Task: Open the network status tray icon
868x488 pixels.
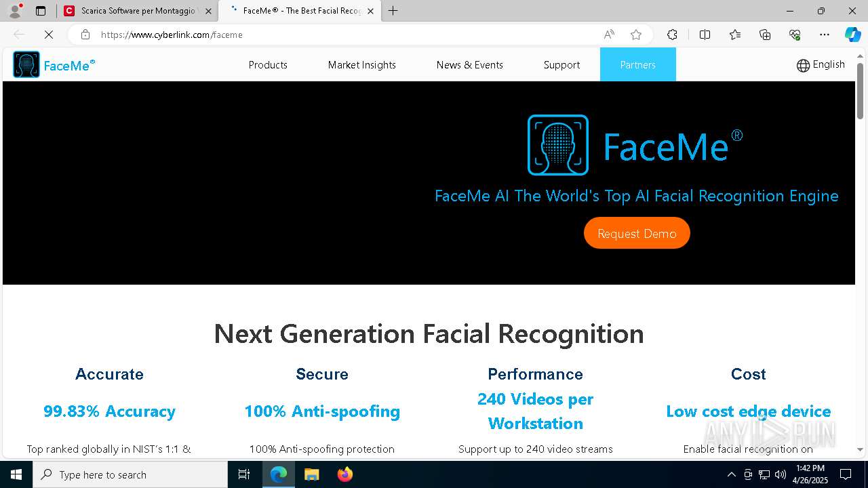Action: [x=764, y=474]
